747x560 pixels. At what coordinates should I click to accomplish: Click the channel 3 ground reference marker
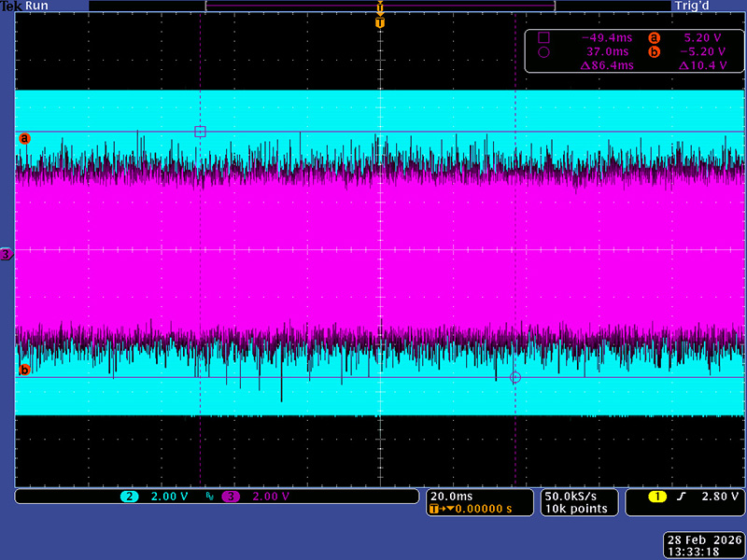7,254
